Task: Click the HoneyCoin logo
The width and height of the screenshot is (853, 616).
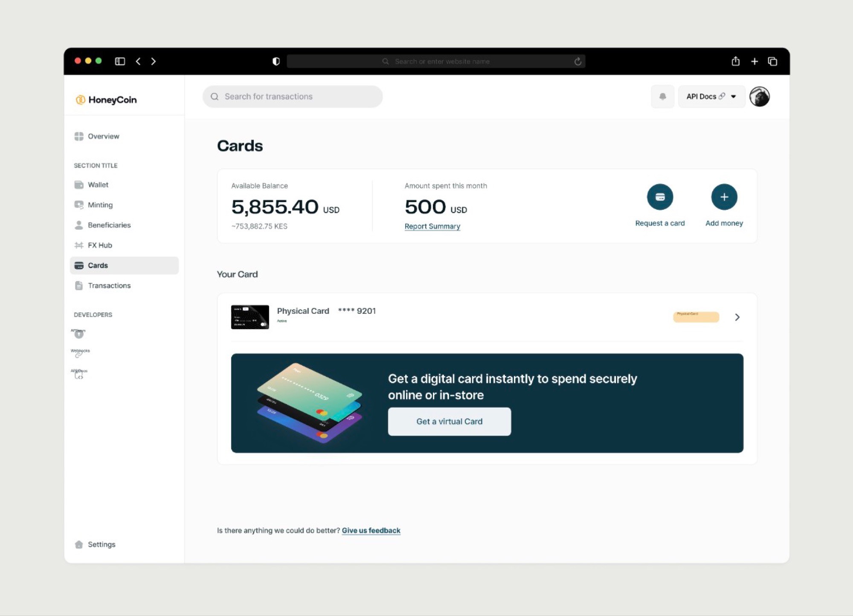Action: [106, 100]
